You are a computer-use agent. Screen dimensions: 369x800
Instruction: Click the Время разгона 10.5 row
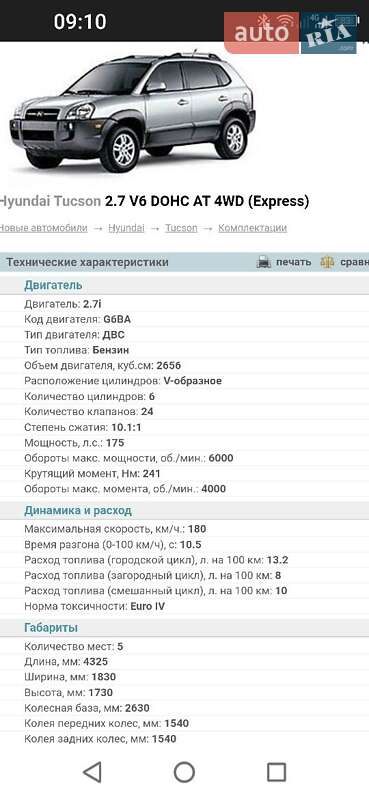(184, 544)
